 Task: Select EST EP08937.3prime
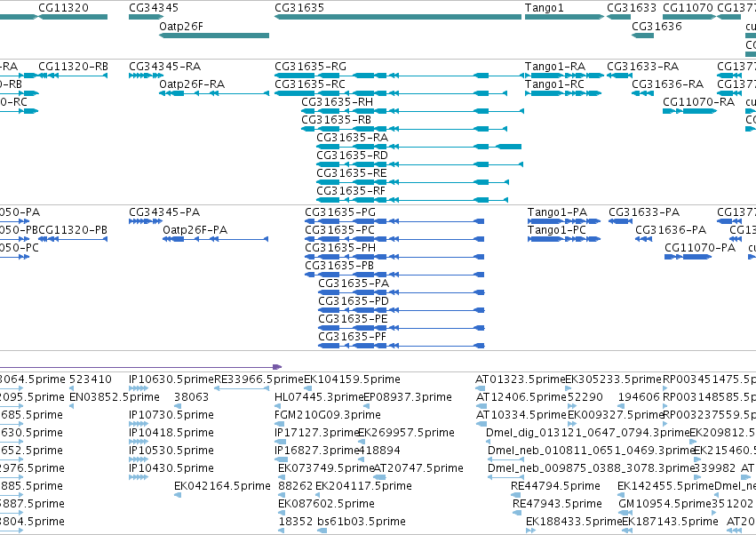pyautogui.click(x=366, y=406)
